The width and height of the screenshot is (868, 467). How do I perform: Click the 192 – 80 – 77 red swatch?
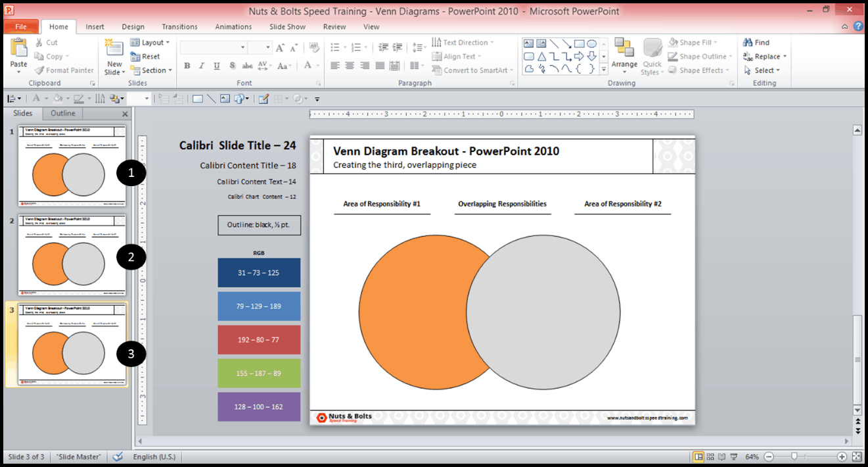pos(259,339)
